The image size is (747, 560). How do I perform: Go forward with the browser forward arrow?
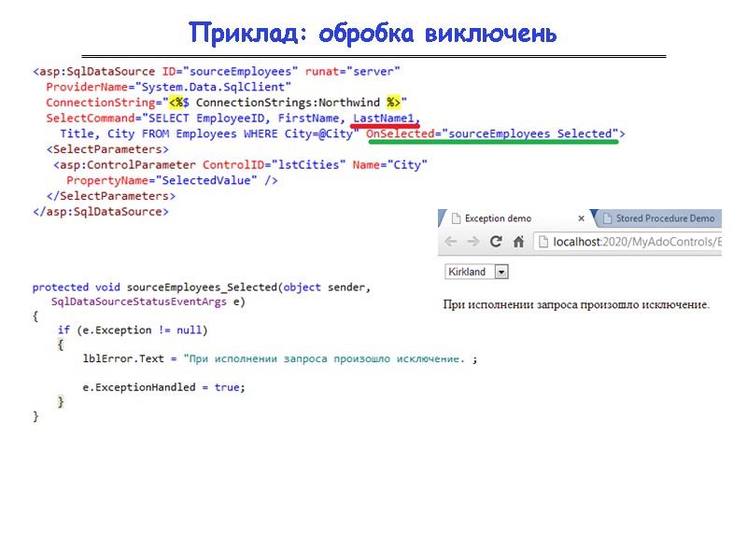tap(473, 242)
